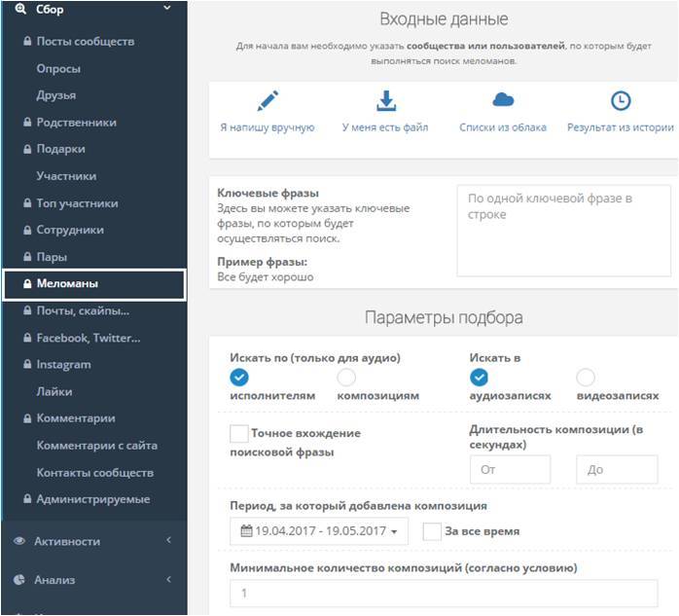Click the key phrases text area
Image resolution: width=679 pixels, height=616 pixels.
563,232
